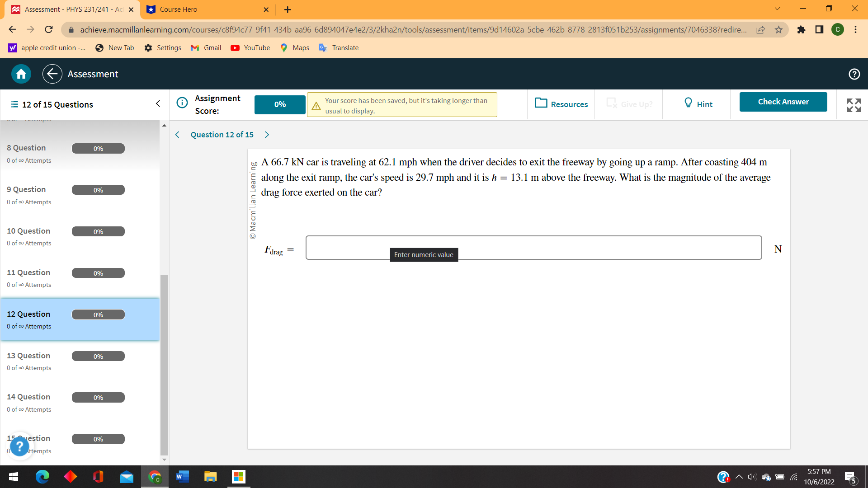Click the home icon in header
Image resolution: width=868 pixels, height=488 pixels.
(21, 74)
